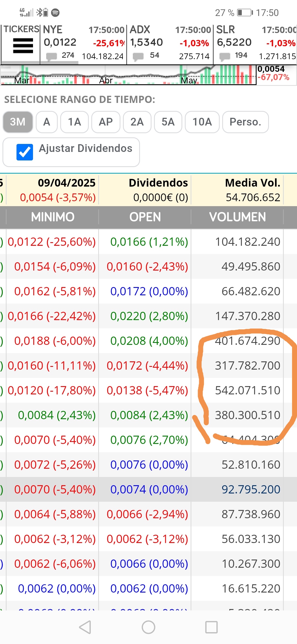Screen dimensions: 297x644
Task: Tap the Android recent apps square icon
Action: (x=211, y=627)
